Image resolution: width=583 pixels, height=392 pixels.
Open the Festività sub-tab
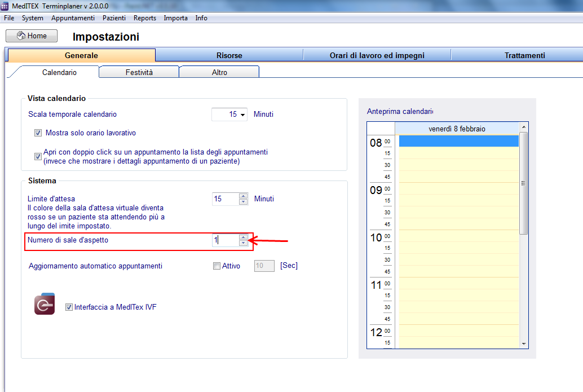tap(139, 72)
